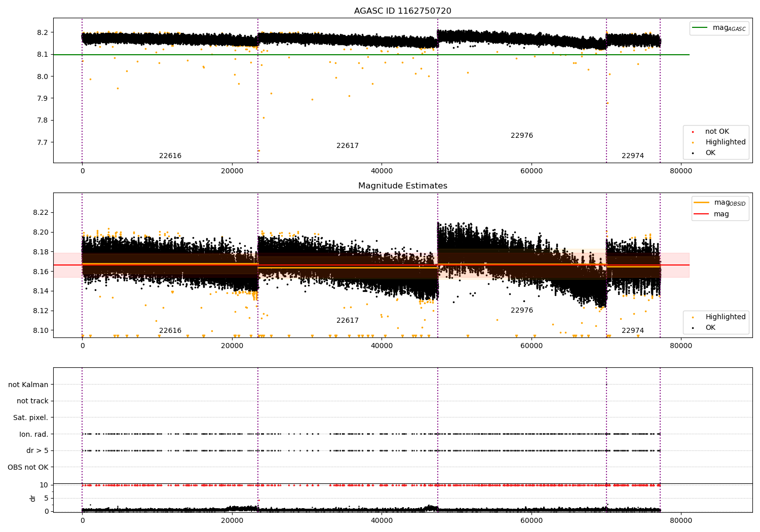Select the Magnitude Estimates plot title
This screenshot has height=532, width=760.
coord(402,186)
